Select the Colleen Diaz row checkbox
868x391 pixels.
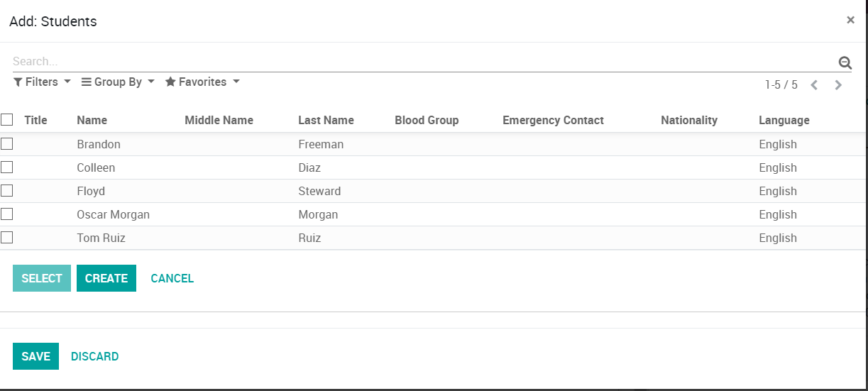[7, 167]
